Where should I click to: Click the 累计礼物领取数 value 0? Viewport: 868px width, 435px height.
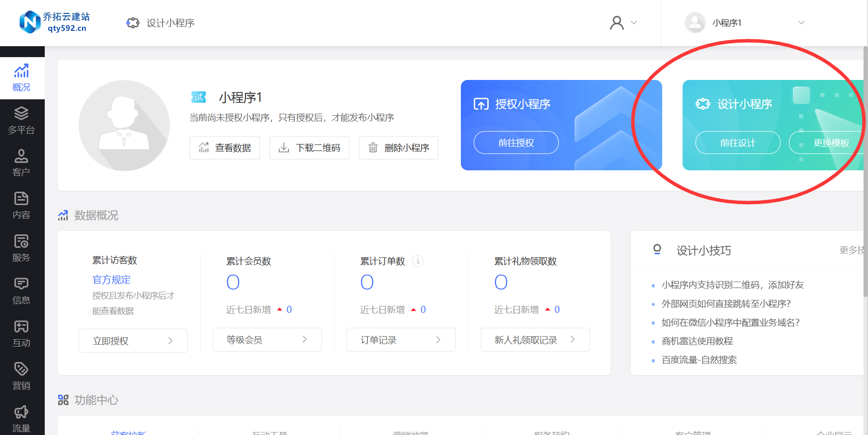coord(501,282)
